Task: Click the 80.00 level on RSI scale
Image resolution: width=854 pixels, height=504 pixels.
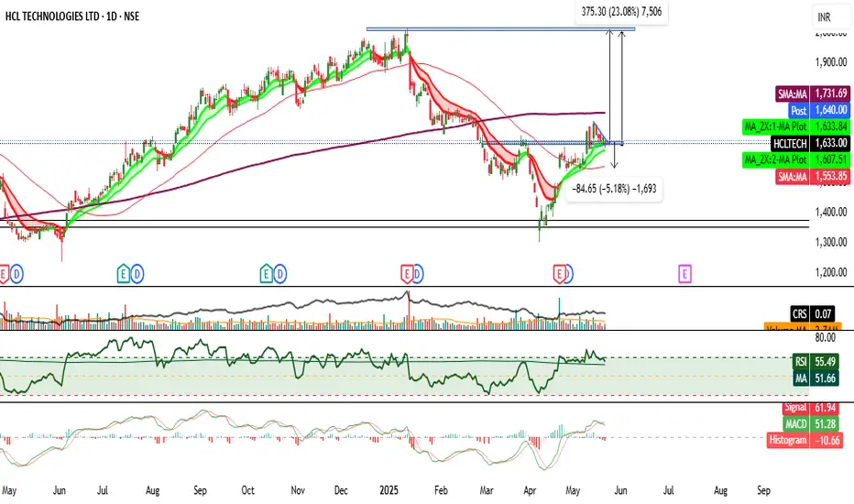Action: coord(825,338)
